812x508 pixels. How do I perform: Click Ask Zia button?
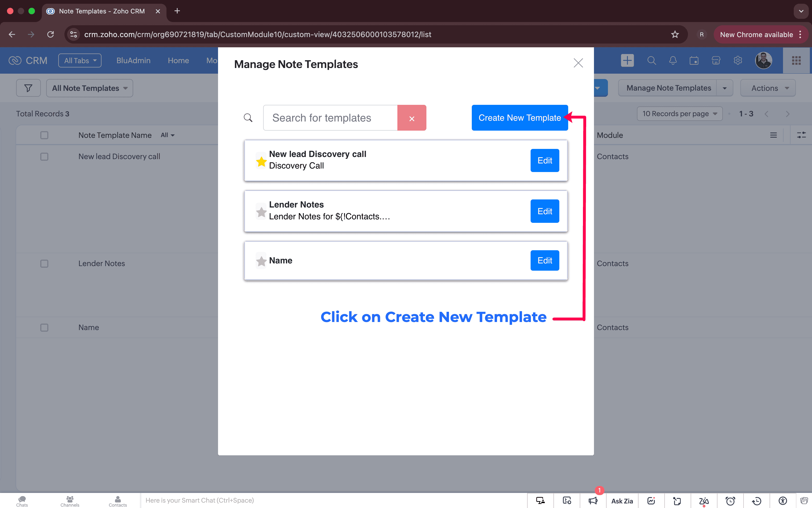pyautogui.click(x=622, y=501)
